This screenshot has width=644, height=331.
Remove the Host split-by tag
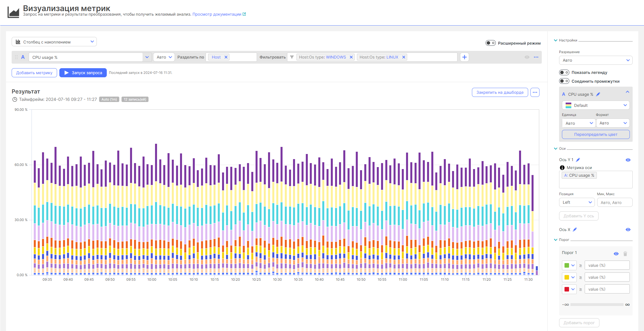click(226, 57)
